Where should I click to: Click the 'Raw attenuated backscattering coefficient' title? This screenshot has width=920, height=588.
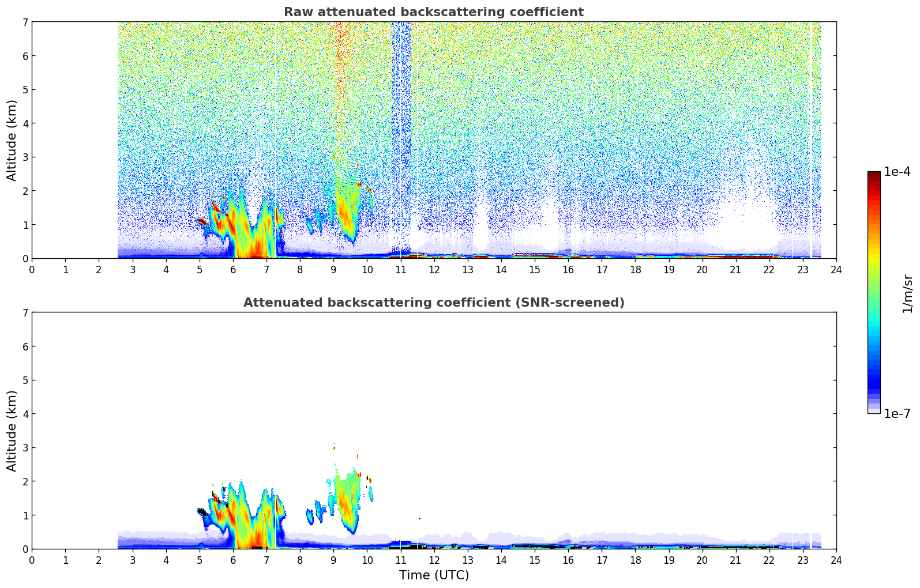(x=433, y=12)
